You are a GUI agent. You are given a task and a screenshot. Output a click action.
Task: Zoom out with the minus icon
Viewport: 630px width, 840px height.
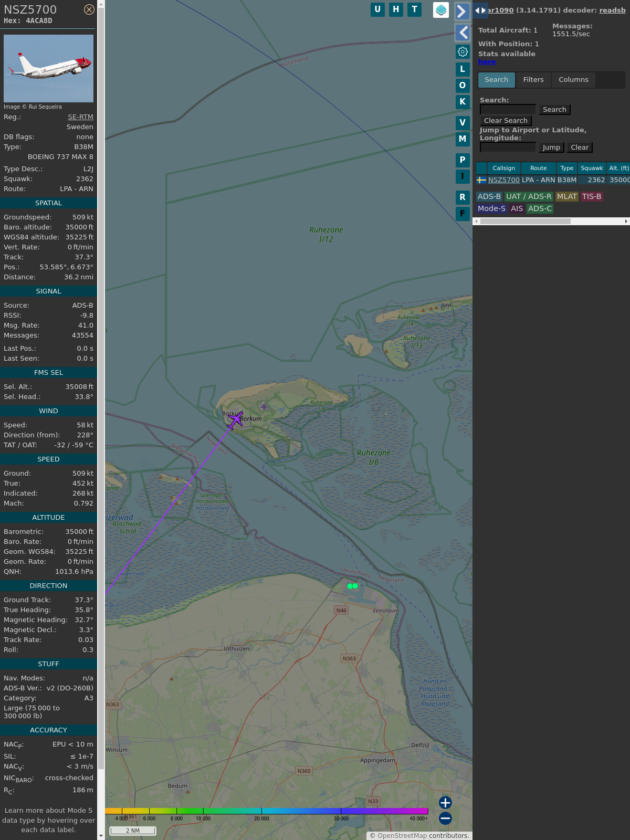pyautogui.click(x=445, y=818)
